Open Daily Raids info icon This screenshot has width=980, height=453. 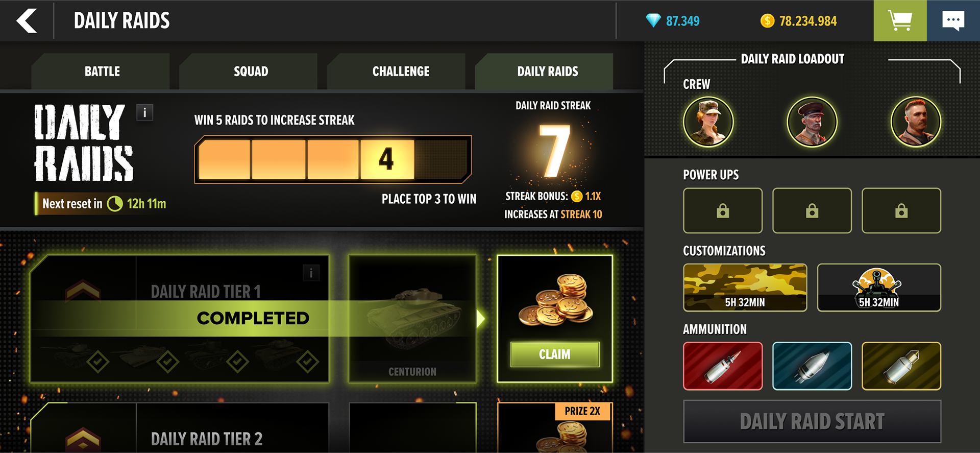click(x=145, y=112)
